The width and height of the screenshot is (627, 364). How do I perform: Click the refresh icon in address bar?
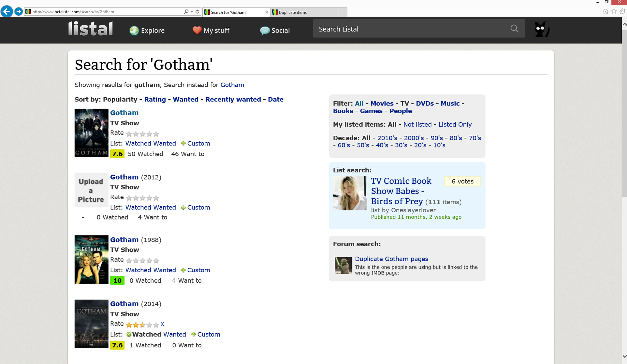point(197,12)
